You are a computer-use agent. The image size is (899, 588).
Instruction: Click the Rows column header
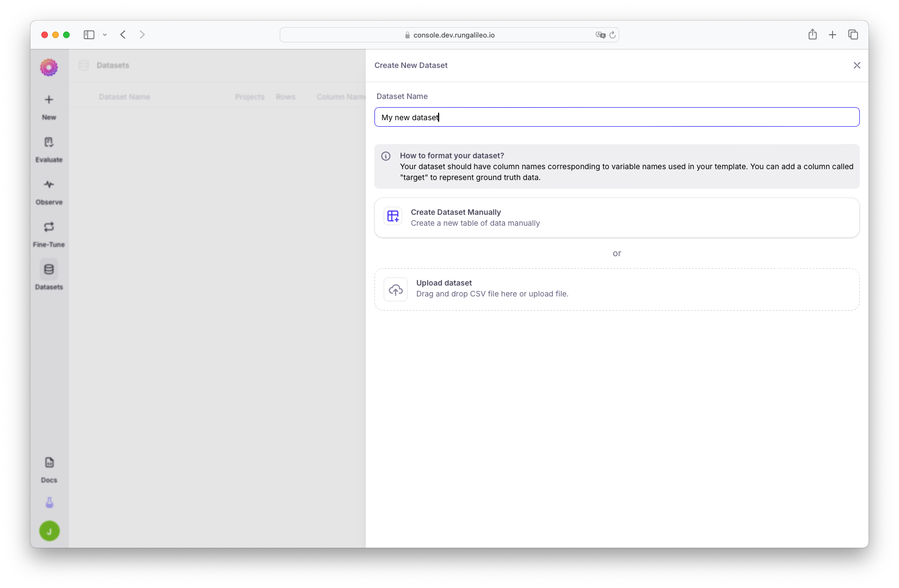click(286, 97)
